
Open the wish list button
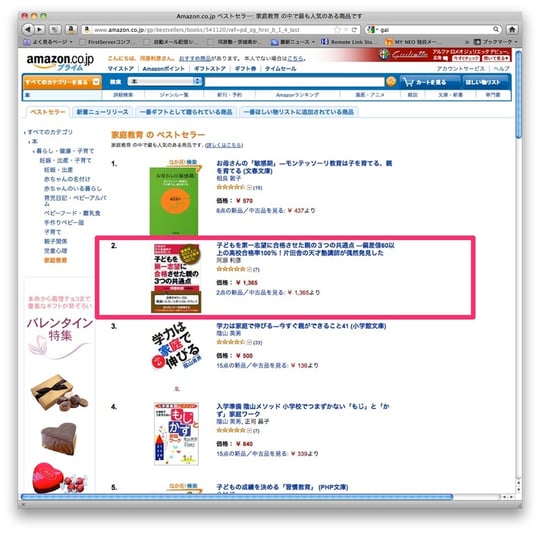482,82
